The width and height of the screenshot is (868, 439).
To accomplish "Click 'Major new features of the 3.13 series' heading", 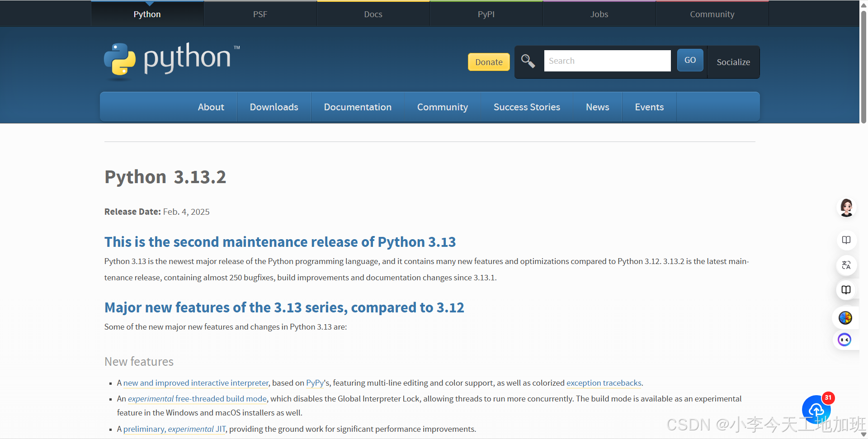I will pos(284,307).
